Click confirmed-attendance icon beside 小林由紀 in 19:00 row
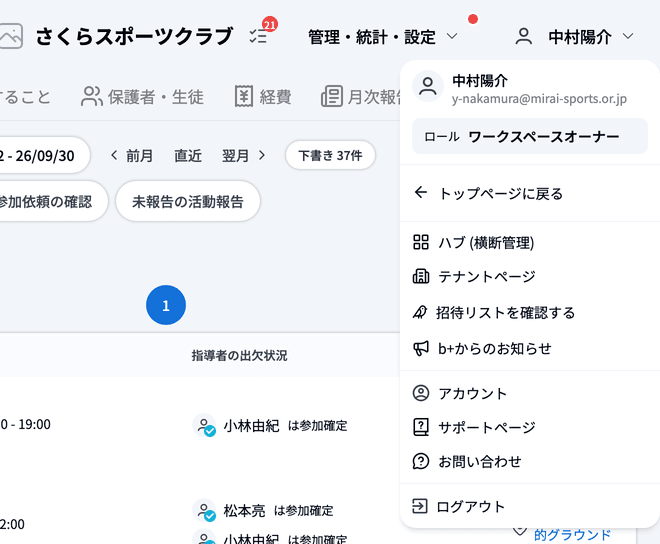The height and width of the screenshot is (544, 660). (204, 425)
